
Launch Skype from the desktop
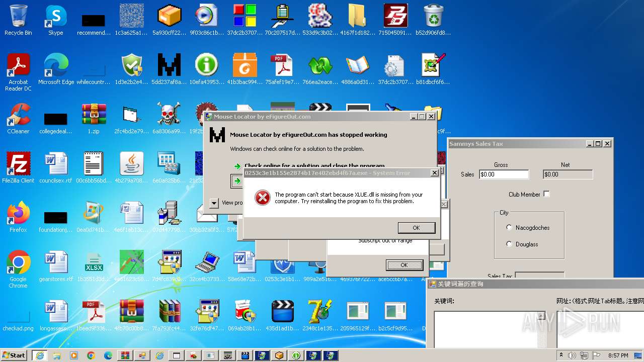[x=56, y=20]
